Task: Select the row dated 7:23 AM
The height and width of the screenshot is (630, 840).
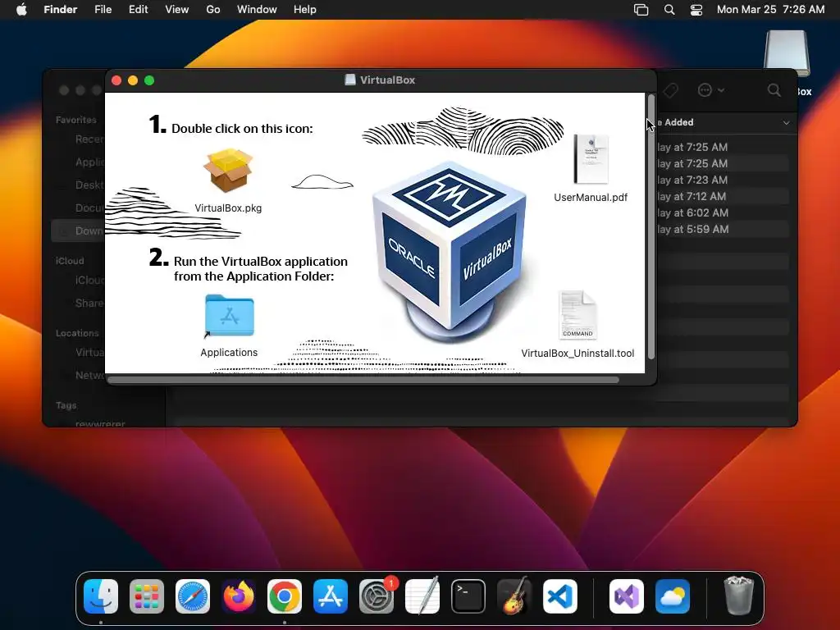Action: tap(724, 180)
